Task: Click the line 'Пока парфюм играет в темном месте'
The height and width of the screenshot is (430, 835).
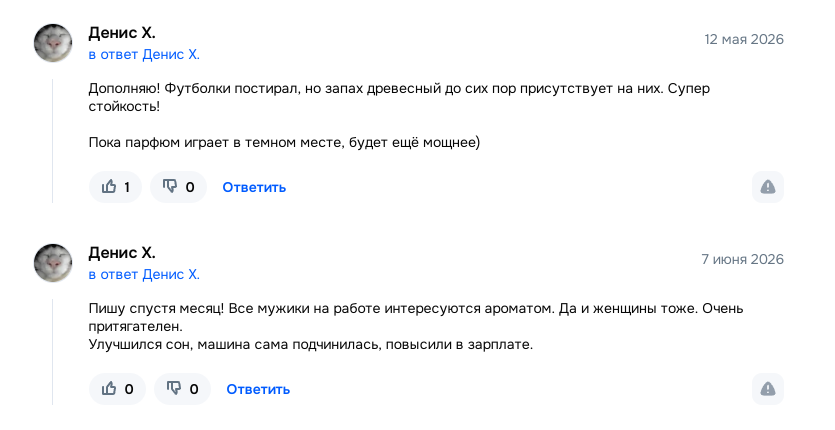Action: [284, 143]
